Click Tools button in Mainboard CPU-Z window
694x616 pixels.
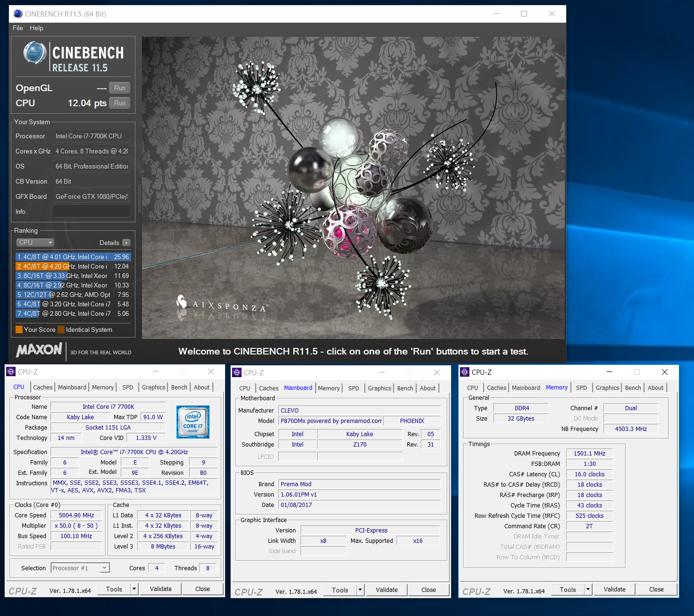tap(340, 590)
